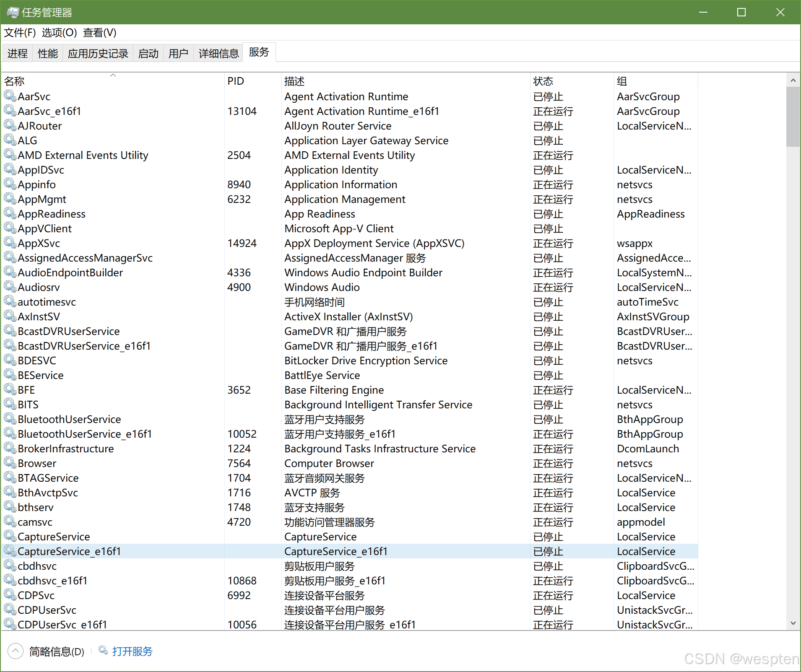The image size is (801, 672).
Task: Select the BluetoothUserService_e16f1 row name
Action: 85,434
